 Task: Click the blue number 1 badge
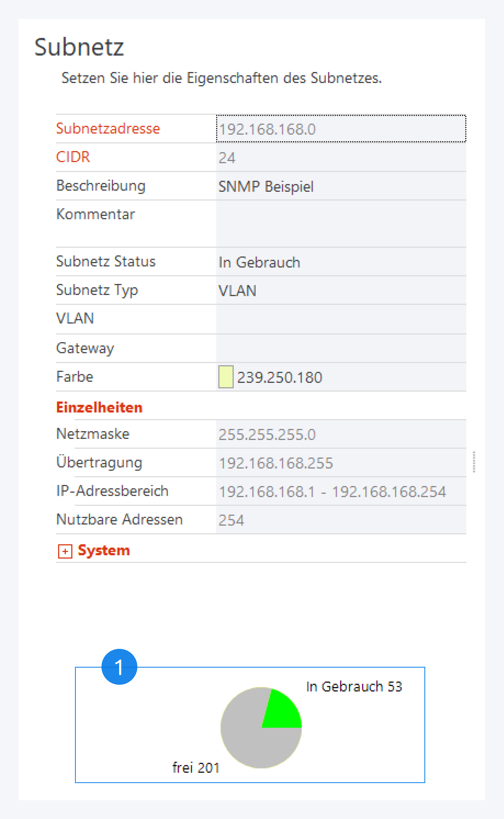(119, 667)
